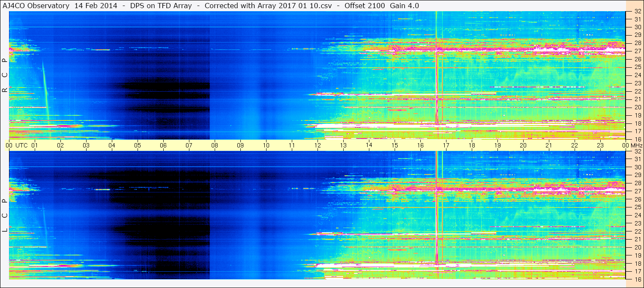
Task: Click the "Gain 4.0" header value
Action: (x=404, y=6)
